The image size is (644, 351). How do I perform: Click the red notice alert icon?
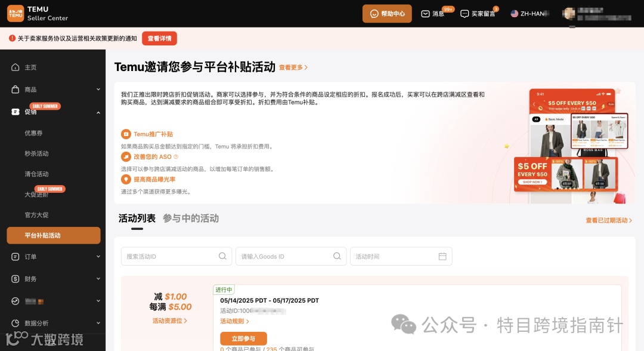click(13, 38)
